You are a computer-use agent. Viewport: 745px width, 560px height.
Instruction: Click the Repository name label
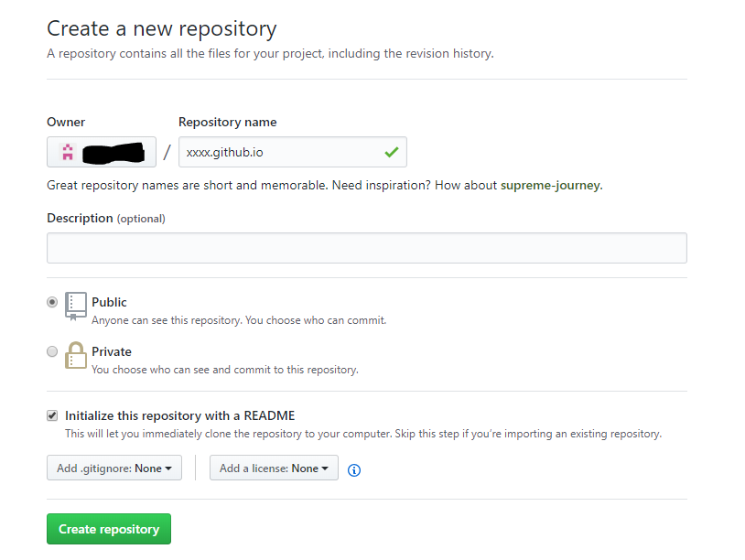pyautogui.click(x=228, y=122)
